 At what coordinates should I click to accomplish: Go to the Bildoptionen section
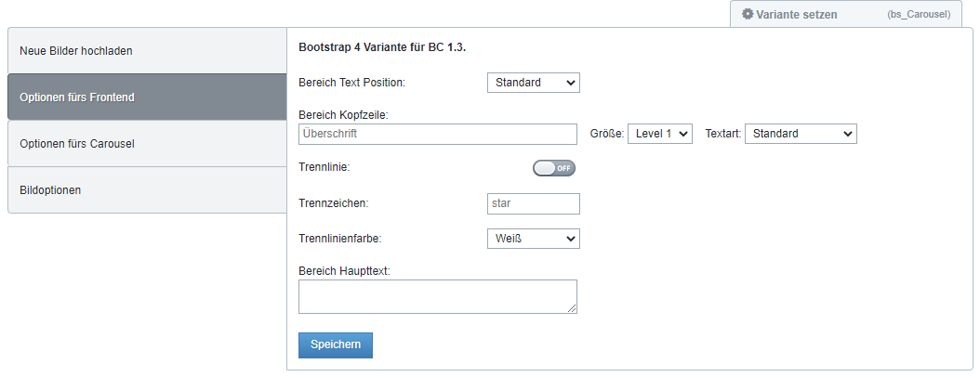(148, 189)
